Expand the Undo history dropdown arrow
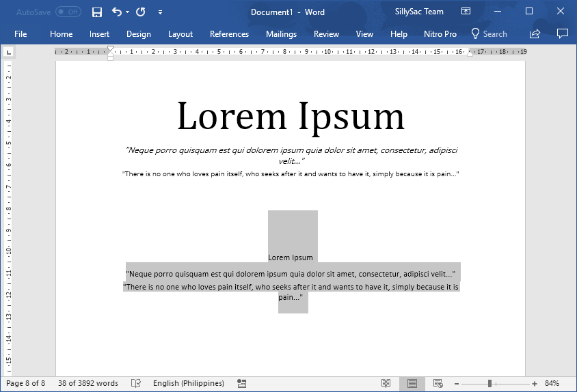This screenshot has height=392, width=577. [127, 12]
